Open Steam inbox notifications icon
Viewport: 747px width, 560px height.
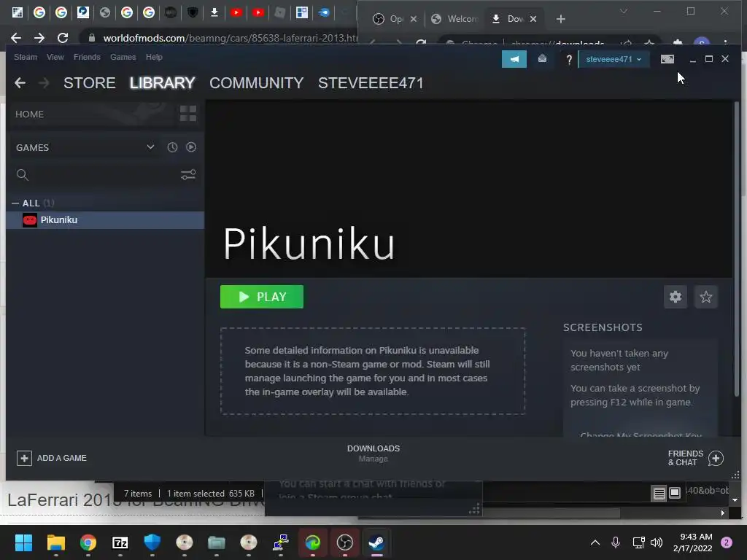[x=542, y=59]
